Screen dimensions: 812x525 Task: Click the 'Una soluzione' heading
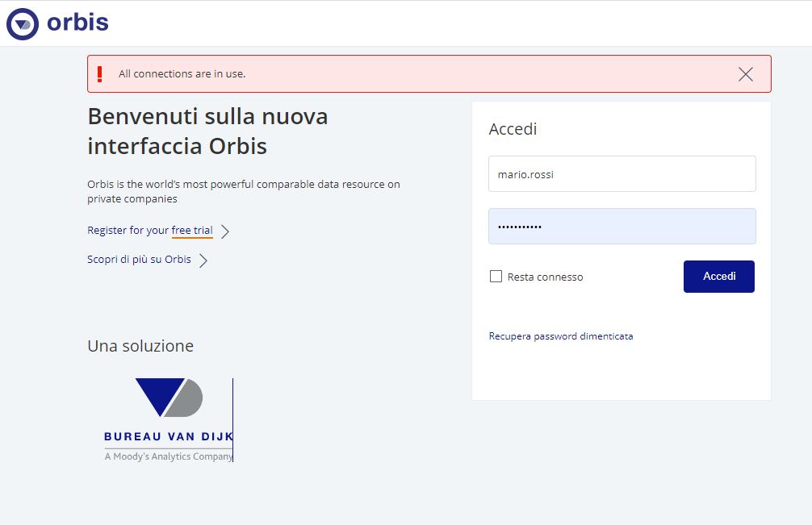[140, 346]
